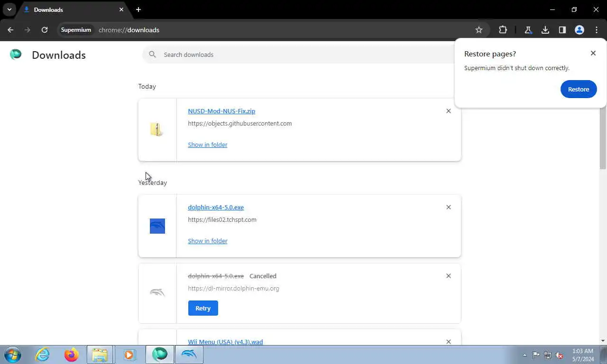Open the profile avatar menu
607x364 pixels.
point(579,30)
